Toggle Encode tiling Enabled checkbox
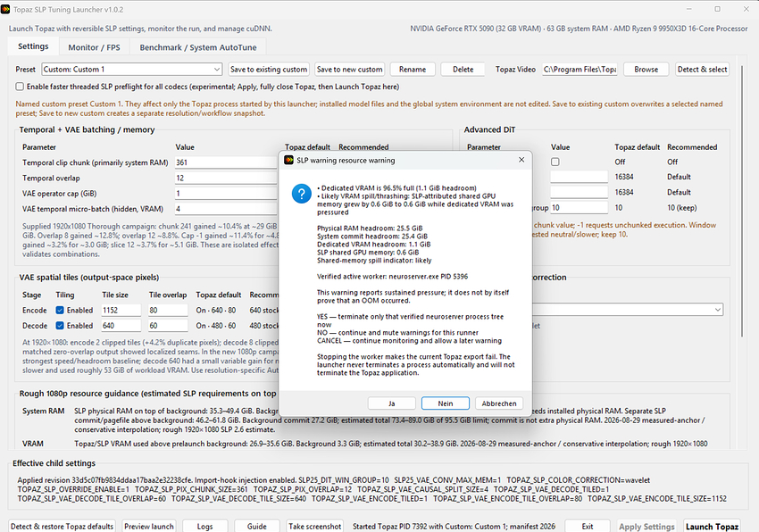The height and width of the screenshot is (532, 759). pos(60,311)
